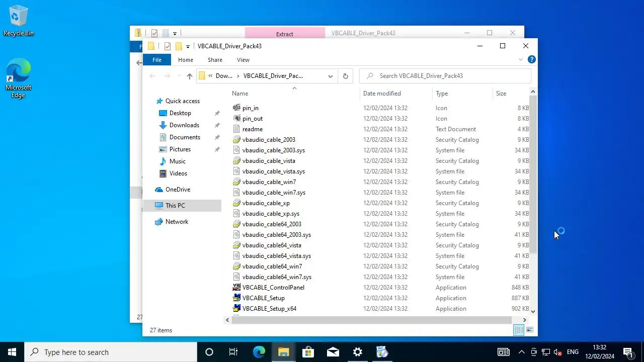Click the Search VBCABLE_Driver_Pack43 field

pyautogui.click(x=445, y=76)
